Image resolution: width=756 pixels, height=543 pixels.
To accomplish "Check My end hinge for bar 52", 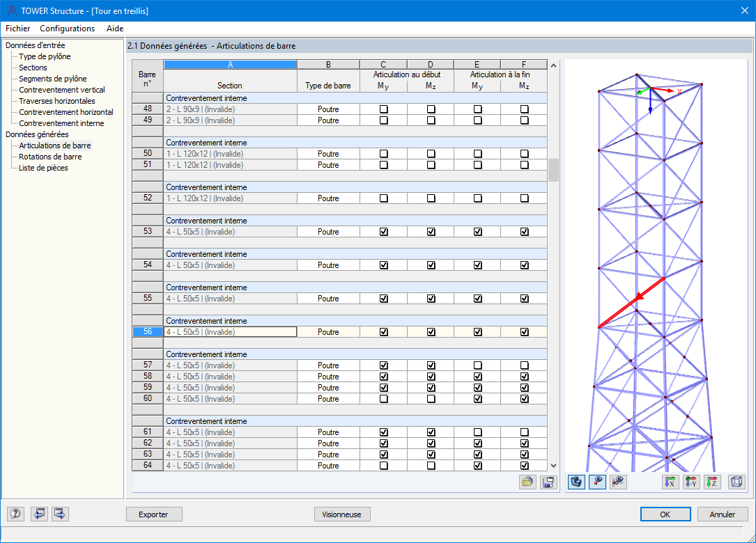I will tap(478, 198).
